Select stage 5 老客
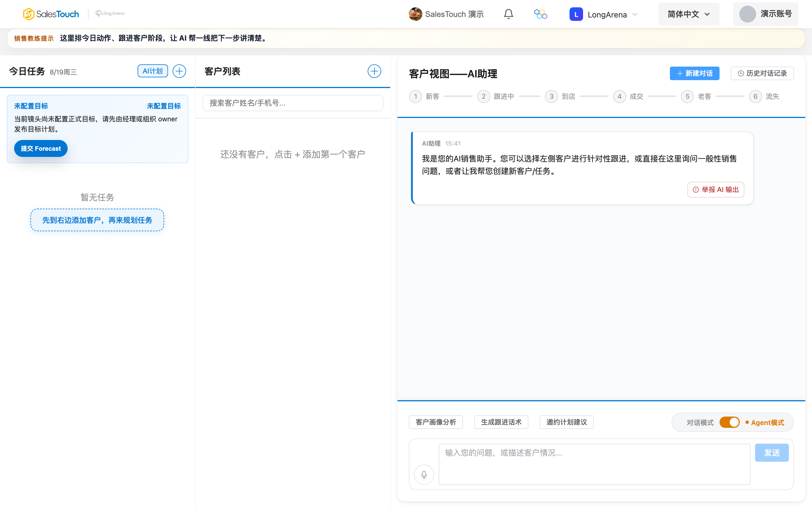This screenshot has height=508, width=812. tap(696, 97)
